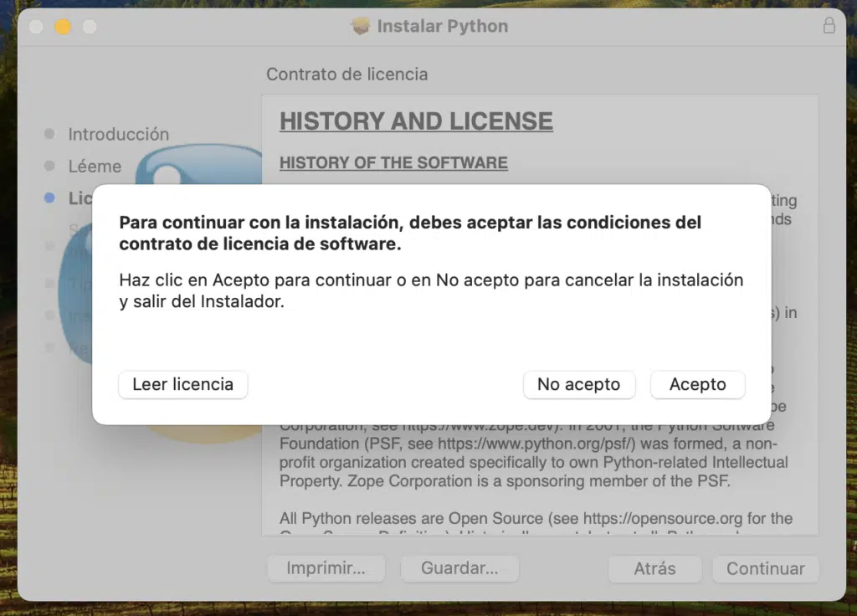857x616 pixels.
Task: Decline with the No acepto button
Action: 579,384
